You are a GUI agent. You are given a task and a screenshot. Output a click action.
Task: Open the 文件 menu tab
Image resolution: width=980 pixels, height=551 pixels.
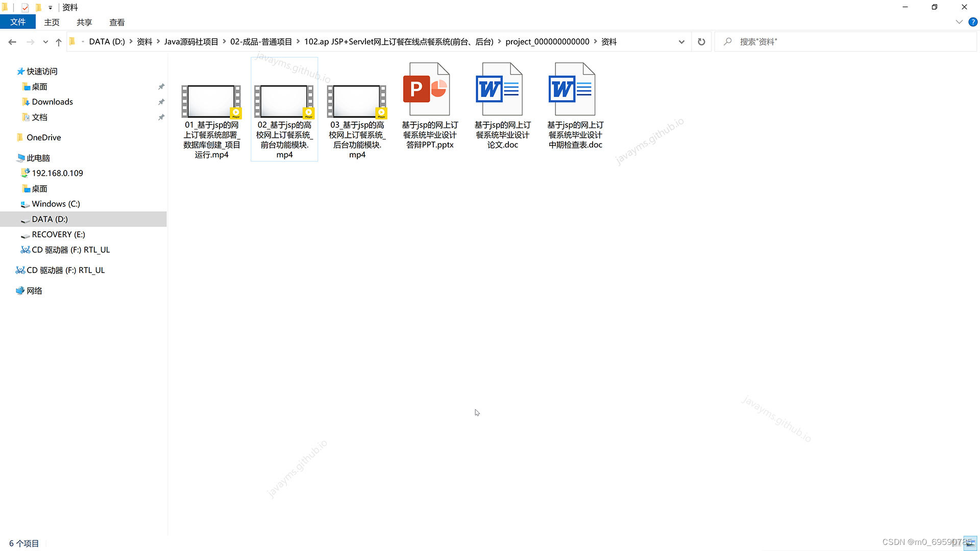(18, 22)
